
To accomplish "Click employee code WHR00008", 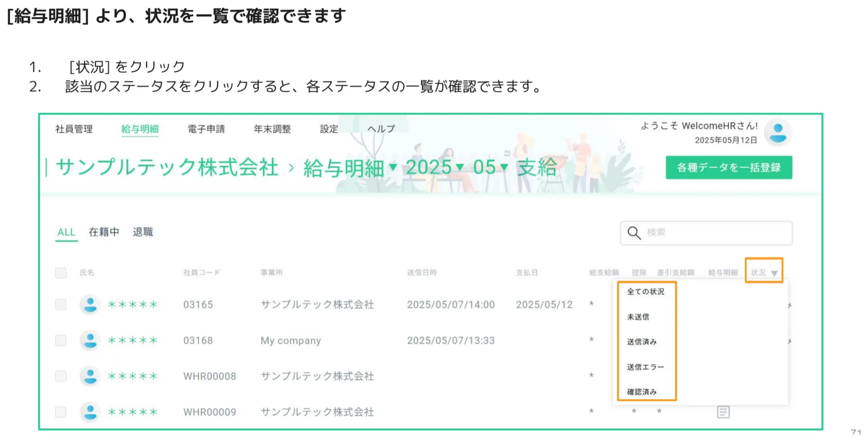I will tap(210, 376).
